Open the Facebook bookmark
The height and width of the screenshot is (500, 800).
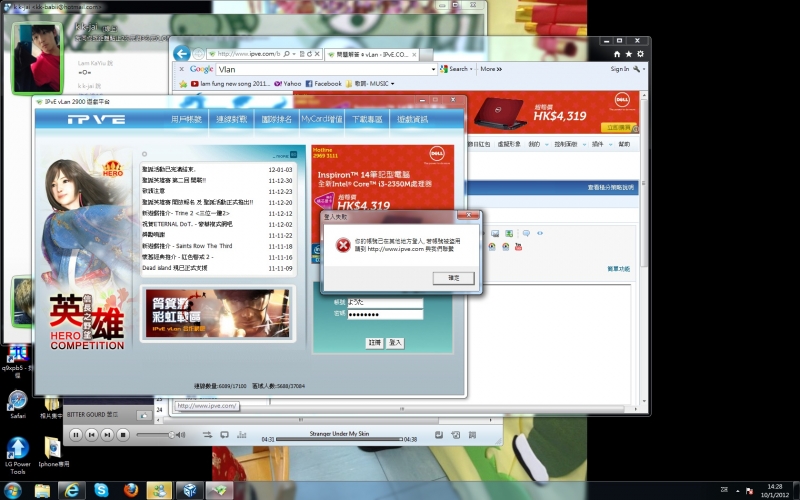[x=323, y=84]
